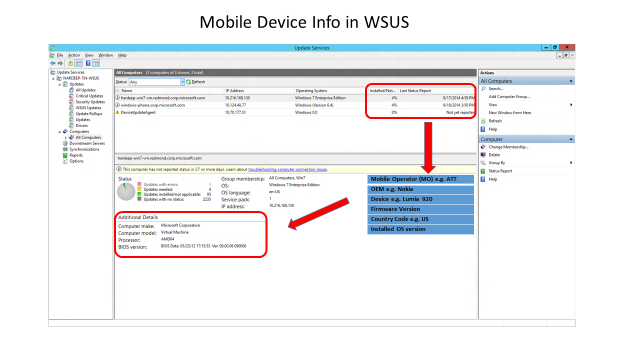Click the Forward arrow in the toolbar
This screenshot has height=360, width=640.
pyautogui.click(x=60, y=63)
